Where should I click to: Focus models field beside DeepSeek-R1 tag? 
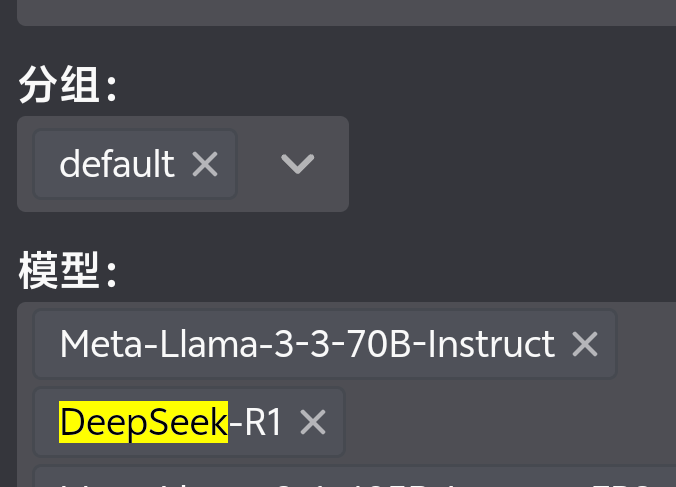[x=509, y=422]
